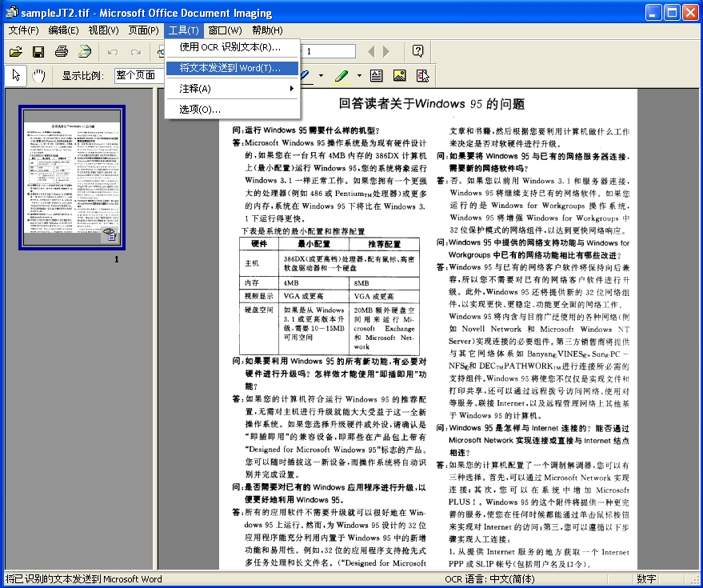Activate the arrow selection tool

(14, 75)
